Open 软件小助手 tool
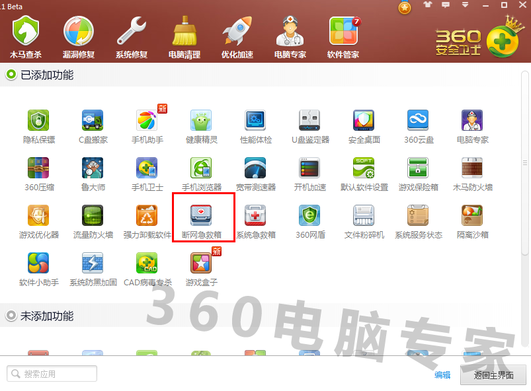The image size is (531, 391). pyautogui.click(x=39, y=269)
